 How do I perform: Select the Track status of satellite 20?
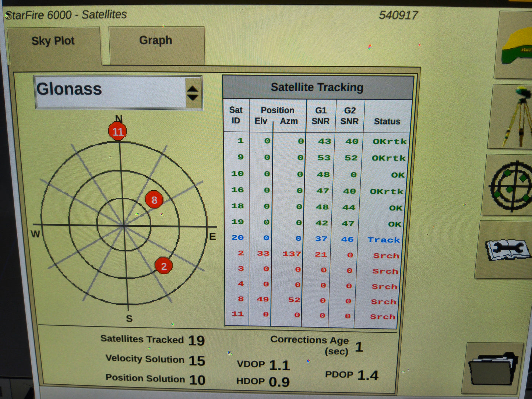[384, 240]
